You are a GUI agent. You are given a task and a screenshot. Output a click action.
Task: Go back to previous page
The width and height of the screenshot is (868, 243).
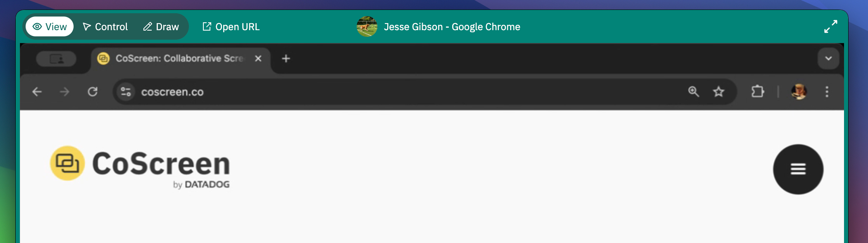point(37,92)
